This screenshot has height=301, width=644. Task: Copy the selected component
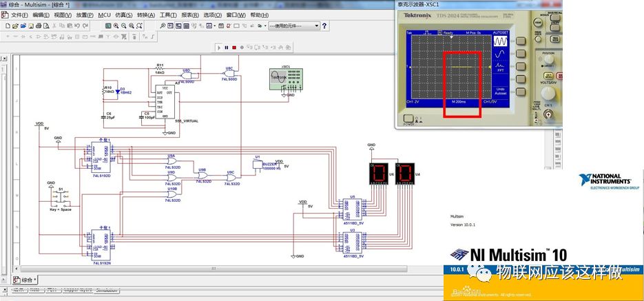click(x=61, y=25)
